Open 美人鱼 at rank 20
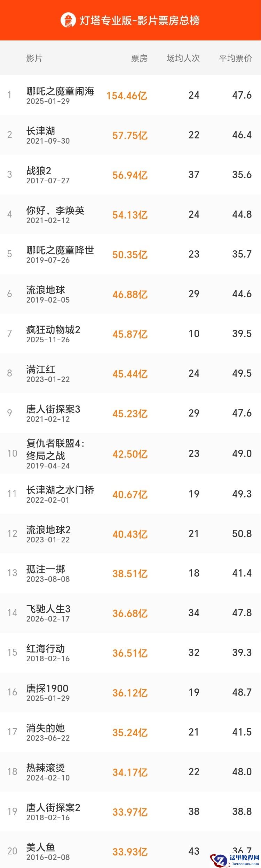 pyautogui.click(x=38, y=848)
